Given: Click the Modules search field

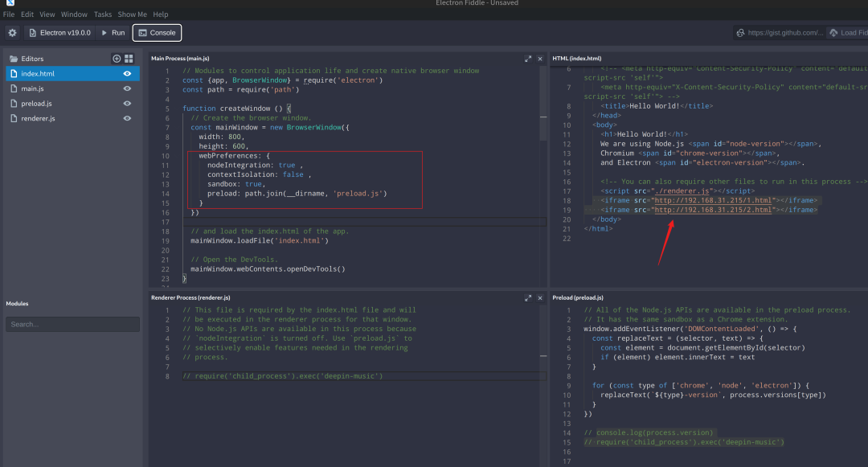Looking at the screenshot, I should [72, 324].
